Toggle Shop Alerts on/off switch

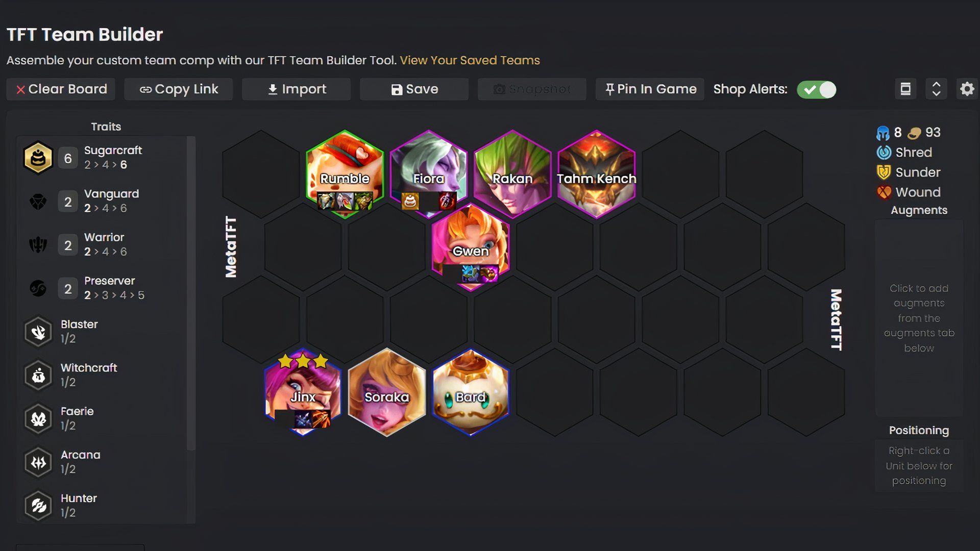(x=817, y=89)
